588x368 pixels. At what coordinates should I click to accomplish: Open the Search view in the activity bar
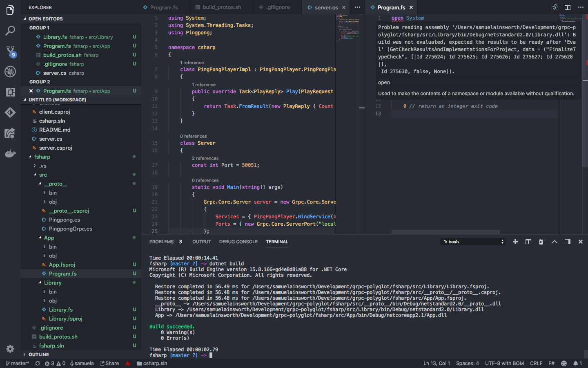click(10, 31)
